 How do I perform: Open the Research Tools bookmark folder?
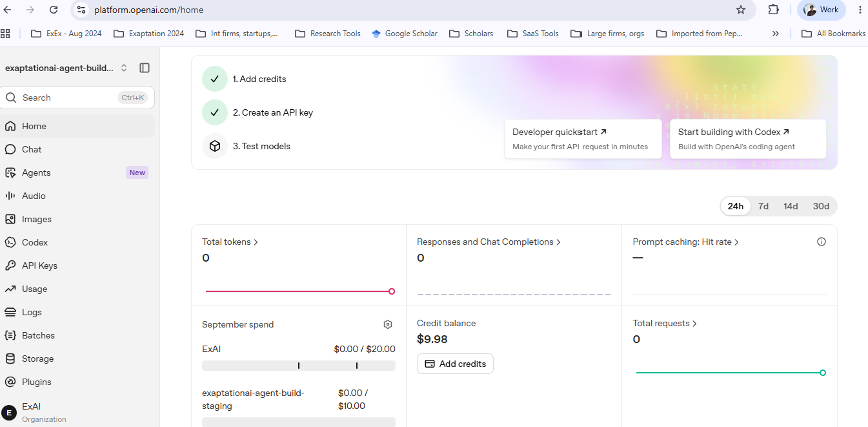[328, 34]
